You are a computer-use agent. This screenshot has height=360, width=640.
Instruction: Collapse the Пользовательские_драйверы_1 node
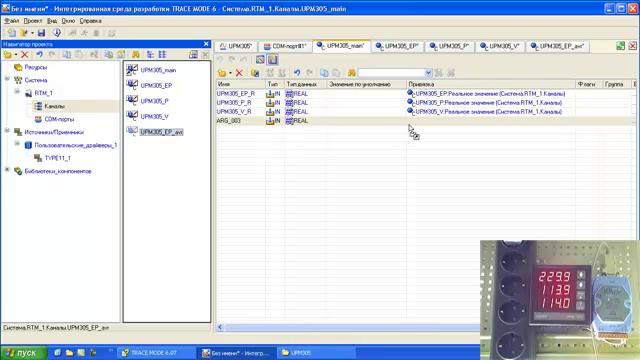coord(17,144)
